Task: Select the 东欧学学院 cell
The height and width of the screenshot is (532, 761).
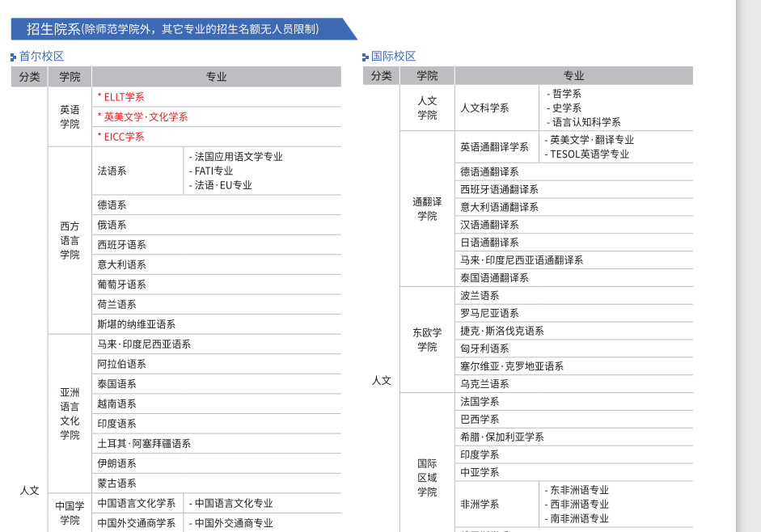Action: tap(428, 340)
